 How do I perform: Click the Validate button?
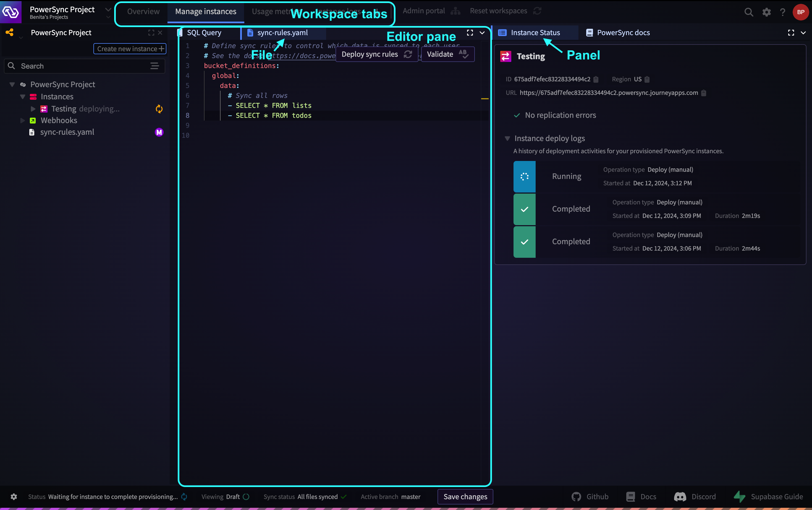pyautogui.click(x=448, y=54)
